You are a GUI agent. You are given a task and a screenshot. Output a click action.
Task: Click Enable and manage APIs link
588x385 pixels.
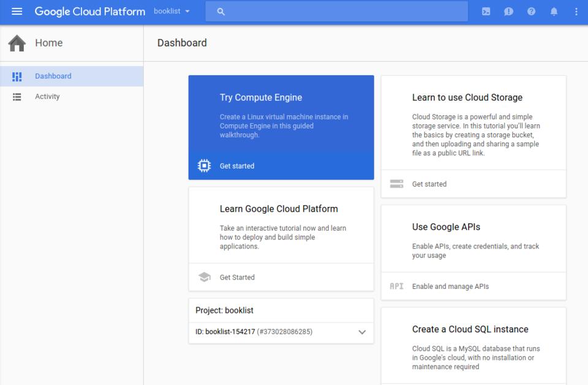click(450, 286)
